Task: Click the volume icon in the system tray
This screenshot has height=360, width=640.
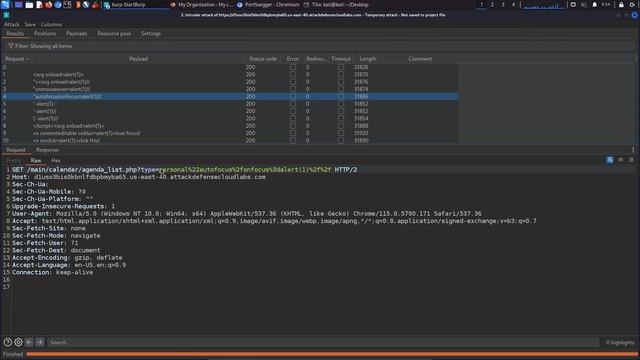Action: 583,4
